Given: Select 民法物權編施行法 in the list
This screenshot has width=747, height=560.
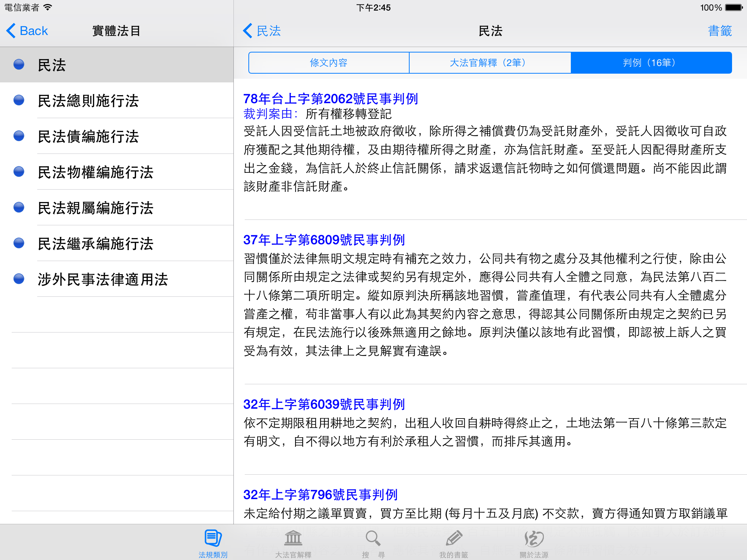Looking at the screenshot, I should point(96,172).
